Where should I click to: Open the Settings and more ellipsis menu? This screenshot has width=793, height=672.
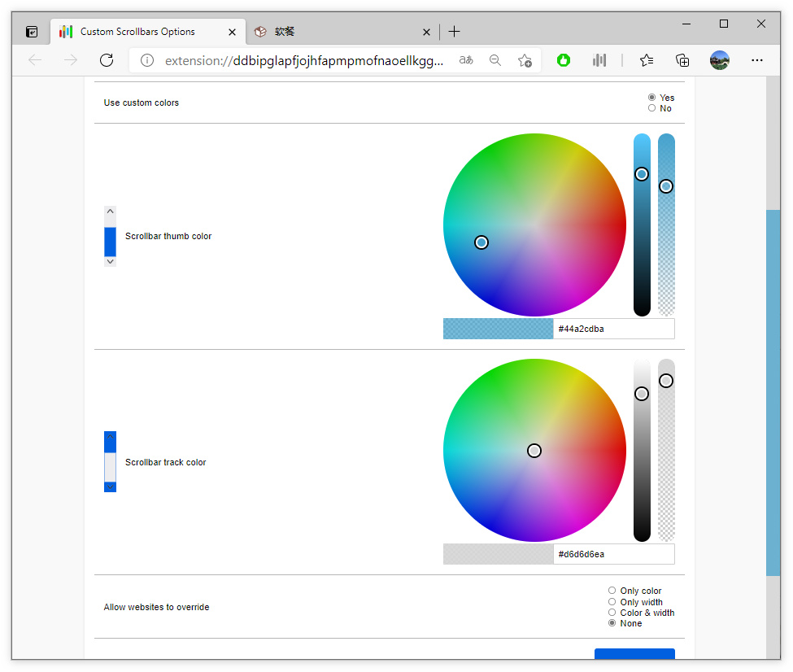[x=756, y=60]
